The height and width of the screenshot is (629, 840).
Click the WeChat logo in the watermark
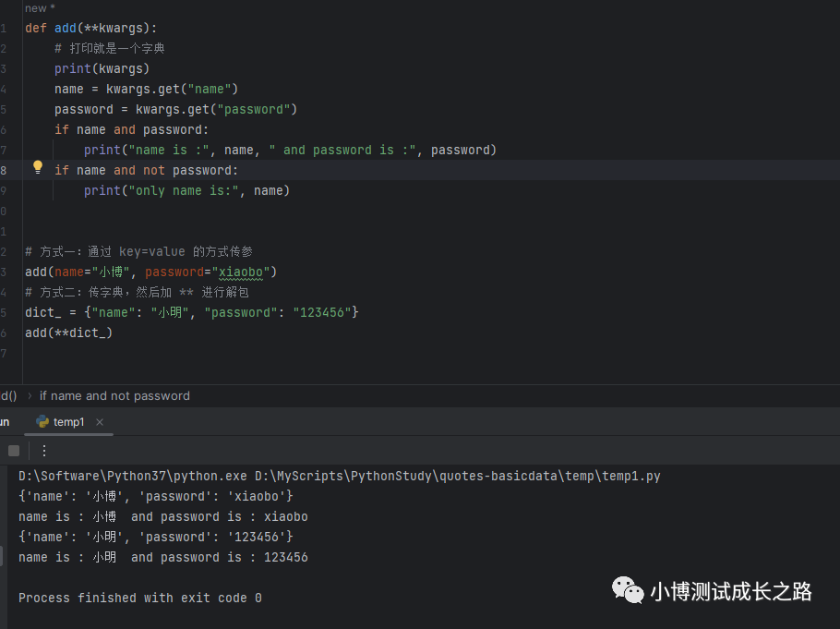[628, 590]
